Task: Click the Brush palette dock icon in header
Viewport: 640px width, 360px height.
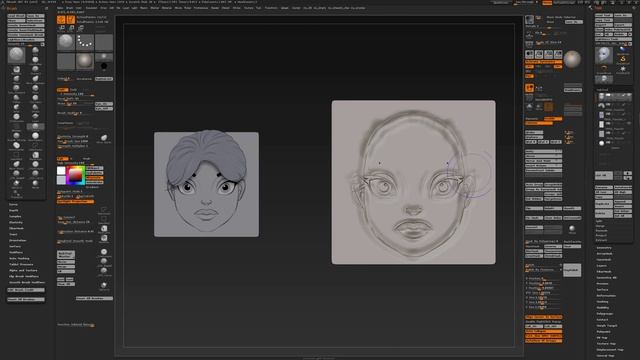Action: (x=46, y=8)
